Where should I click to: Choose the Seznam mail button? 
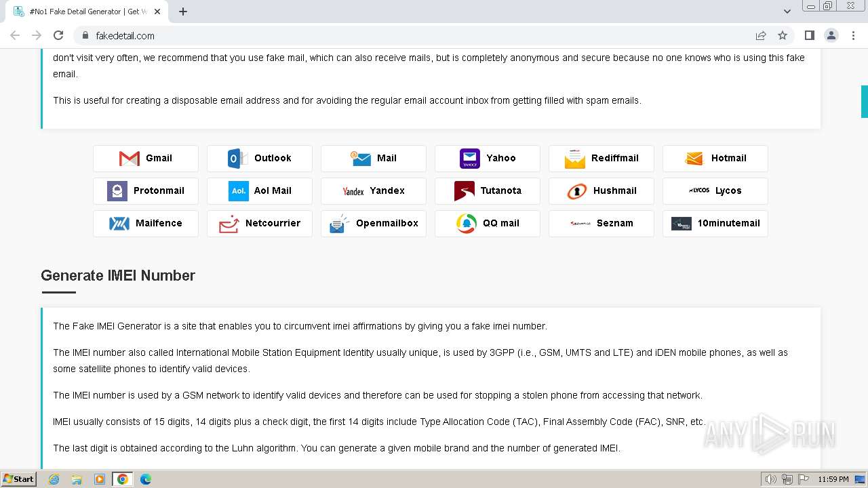[x=601, y=223]
